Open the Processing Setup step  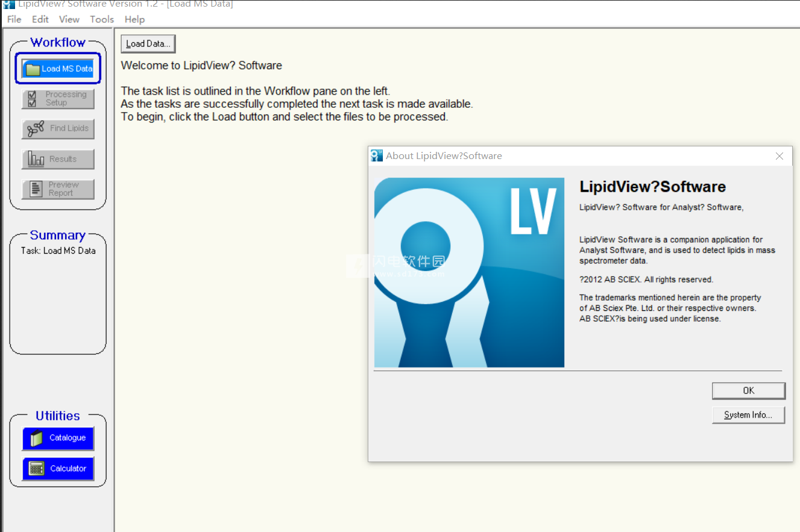click(58, 99)
